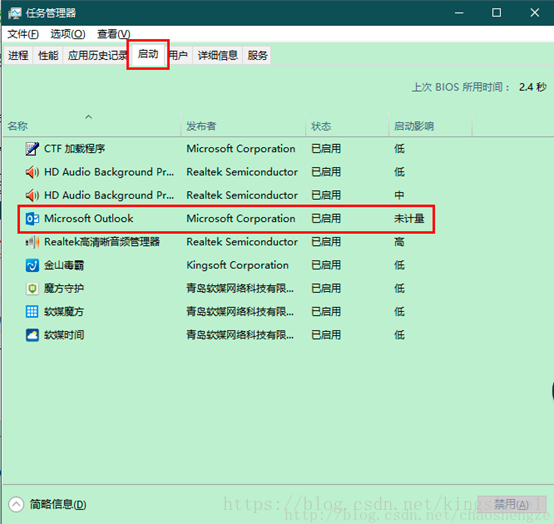This screenshot has height=524, width=554.
Task: Click the 魔方守护 shield icon
Action: (x=32, y=288)
